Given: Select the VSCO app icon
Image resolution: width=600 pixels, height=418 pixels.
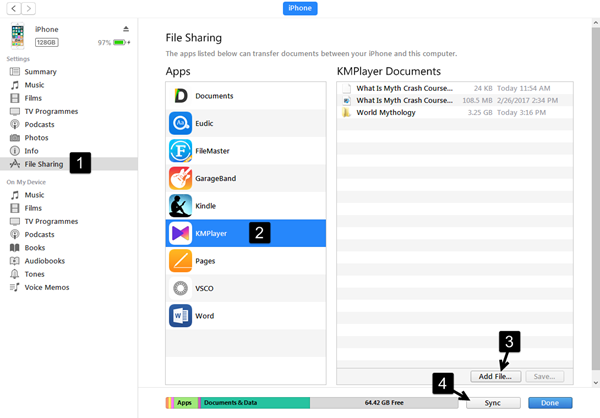Looking at the screenshot, I should coord(180,288).
